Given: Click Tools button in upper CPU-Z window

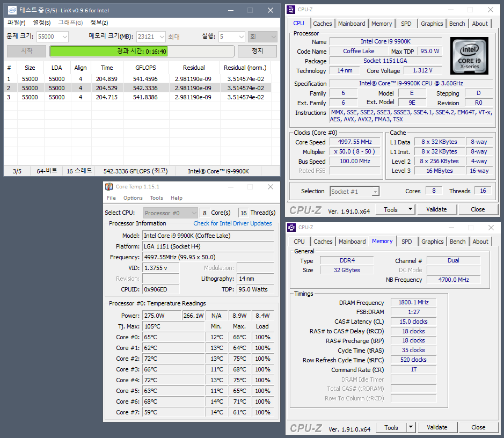Looking at the screenshot, I should (391, 209).
